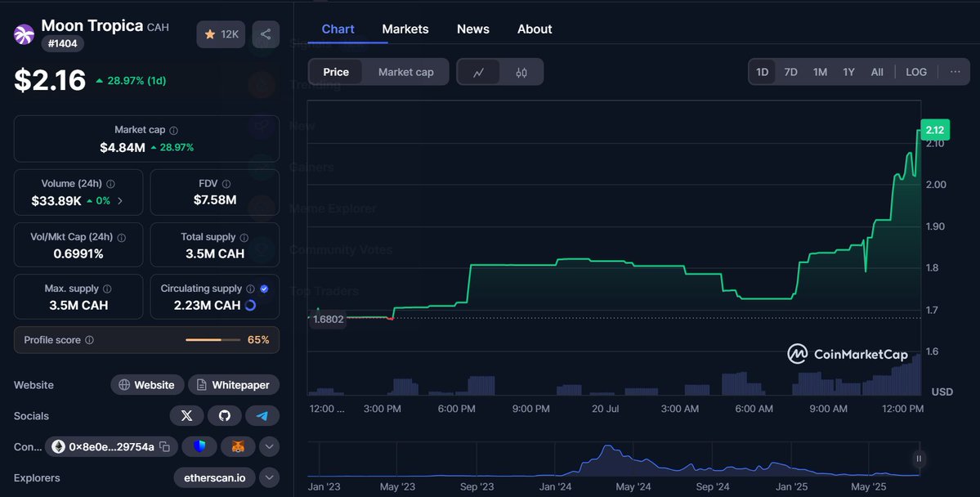Click the Profile score progress bar
Screen dimensions: 980x497
coord(213,340)
